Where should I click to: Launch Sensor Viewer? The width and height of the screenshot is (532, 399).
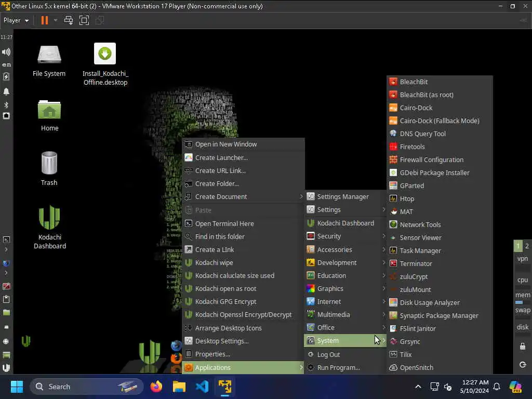440,237
